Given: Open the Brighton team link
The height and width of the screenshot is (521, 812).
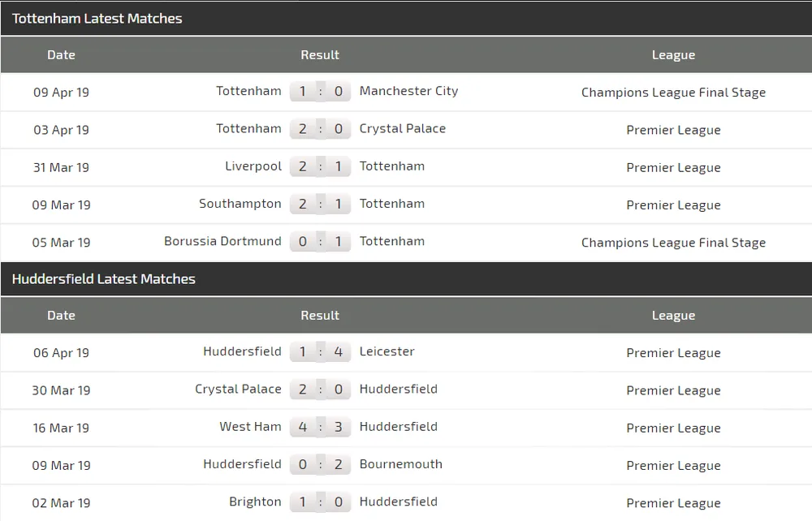Looking at the screenshot, I should point(255,502).
